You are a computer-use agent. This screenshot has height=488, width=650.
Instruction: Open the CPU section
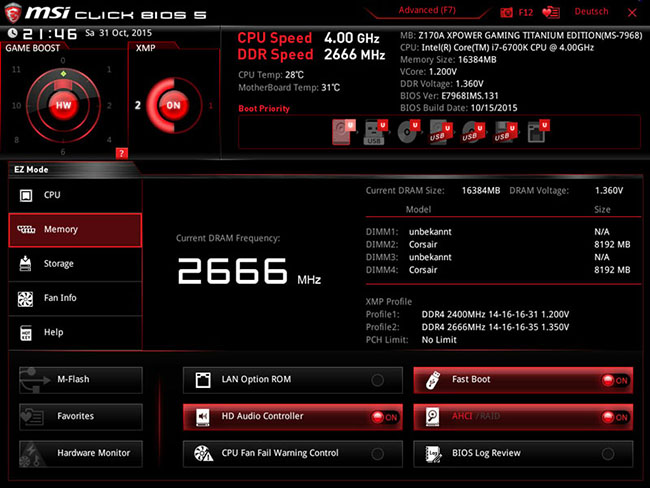click(x=75, y=195)
